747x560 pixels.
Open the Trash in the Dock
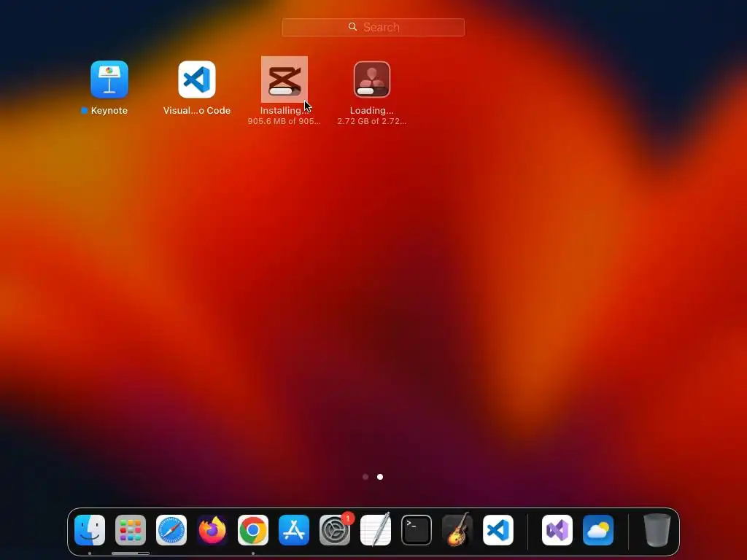[x=657, y=530]
